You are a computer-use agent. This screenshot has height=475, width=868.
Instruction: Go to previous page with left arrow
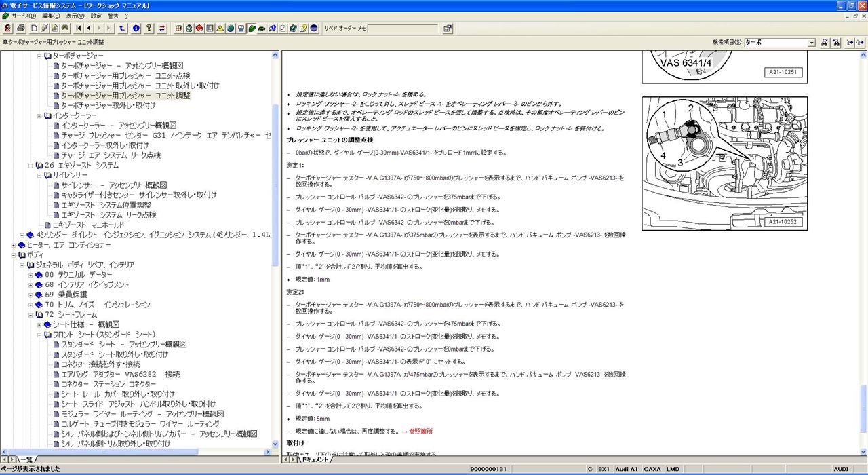point(88,28)
